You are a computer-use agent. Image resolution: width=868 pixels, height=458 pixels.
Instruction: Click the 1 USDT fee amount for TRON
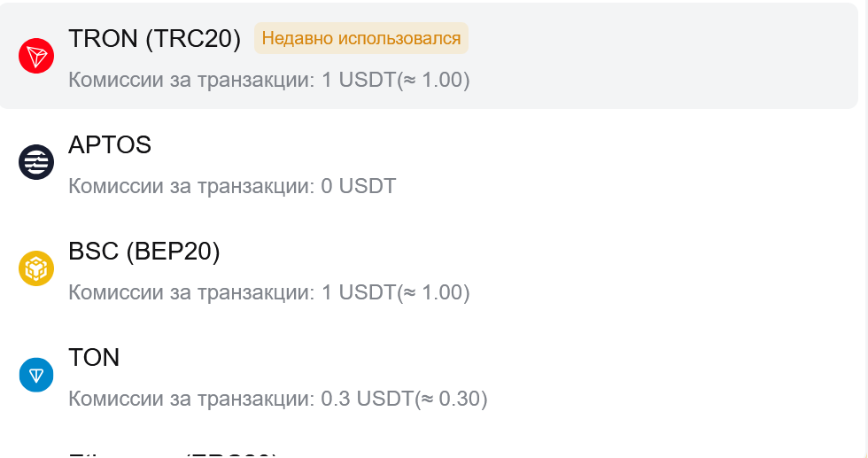[x=359, y=80]
